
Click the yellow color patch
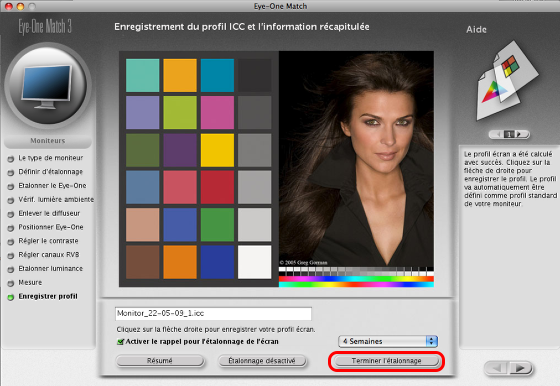[x=217, y=150]
